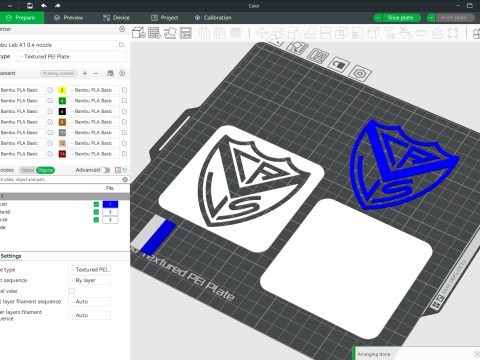Screen dimensions: 480x360
Task: Uncheck the first object's printable checkbox
Action: [x=96, y=204]
